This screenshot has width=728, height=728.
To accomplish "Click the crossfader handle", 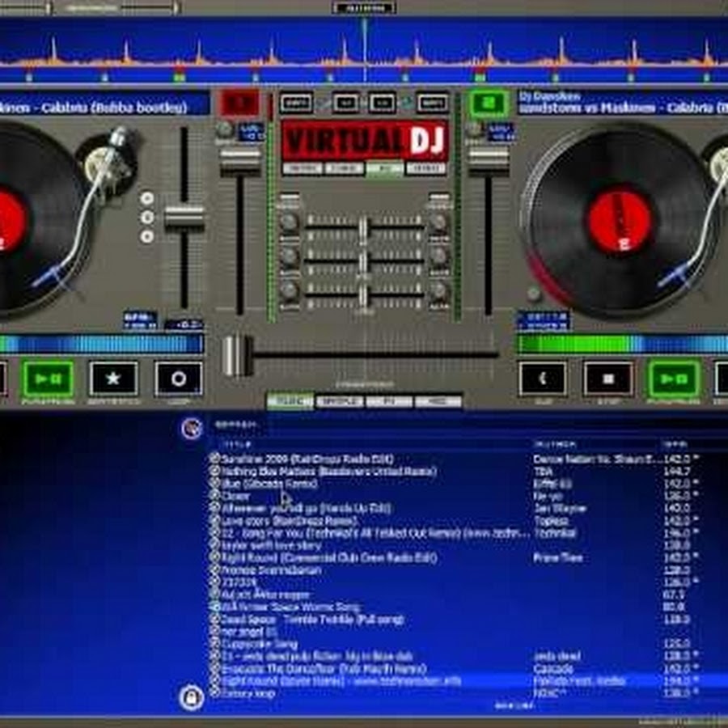I will click(238, 355).
